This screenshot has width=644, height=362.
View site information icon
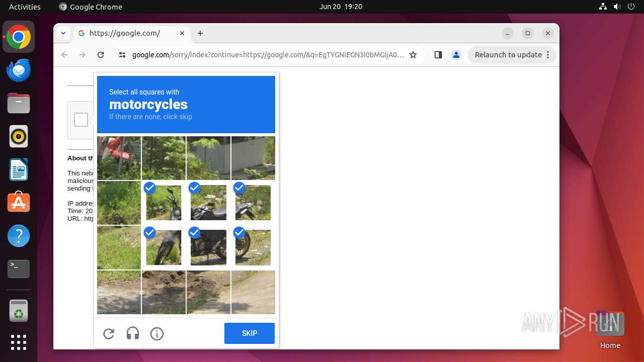122,55
